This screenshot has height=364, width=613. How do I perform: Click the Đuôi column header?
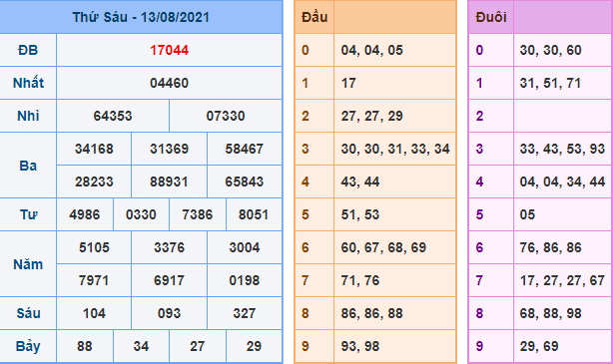(x=491, y=17)
